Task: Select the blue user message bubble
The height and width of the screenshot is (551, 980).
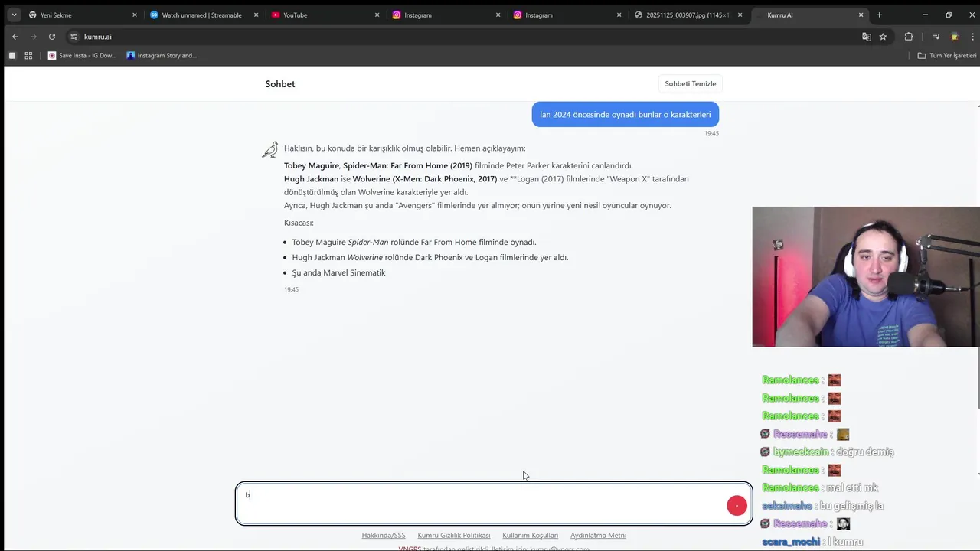Action: [626, 114]
